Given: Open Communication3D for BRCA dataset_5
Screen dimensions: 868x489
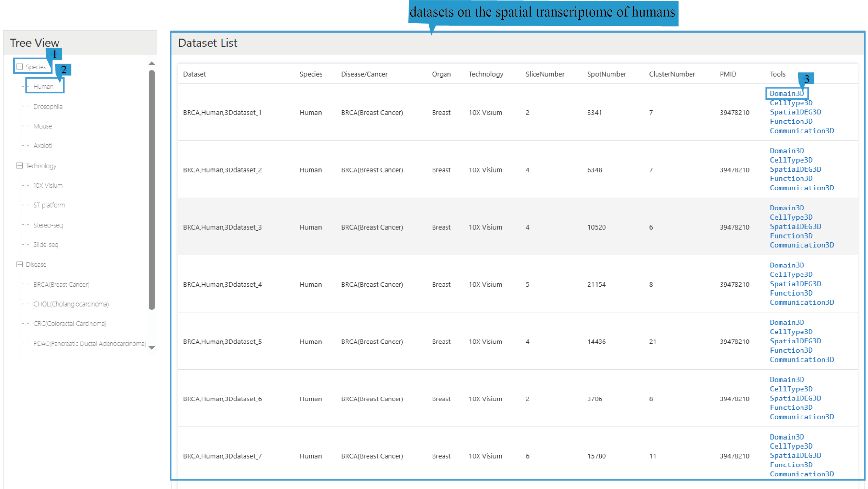Looking at the screenshot, I should [802, 359].
